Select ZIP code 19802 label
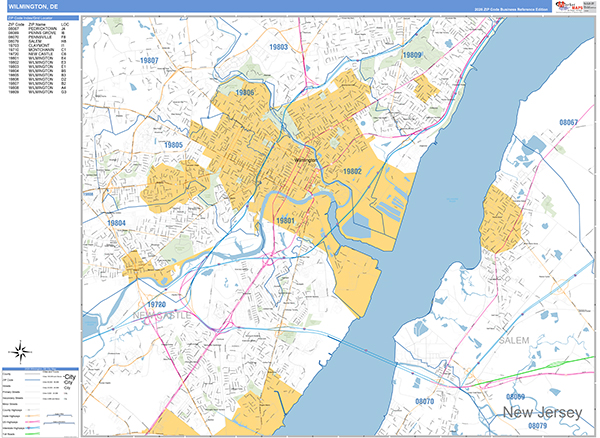The height and width of the screenshot is (438, 600). (352, 171)
